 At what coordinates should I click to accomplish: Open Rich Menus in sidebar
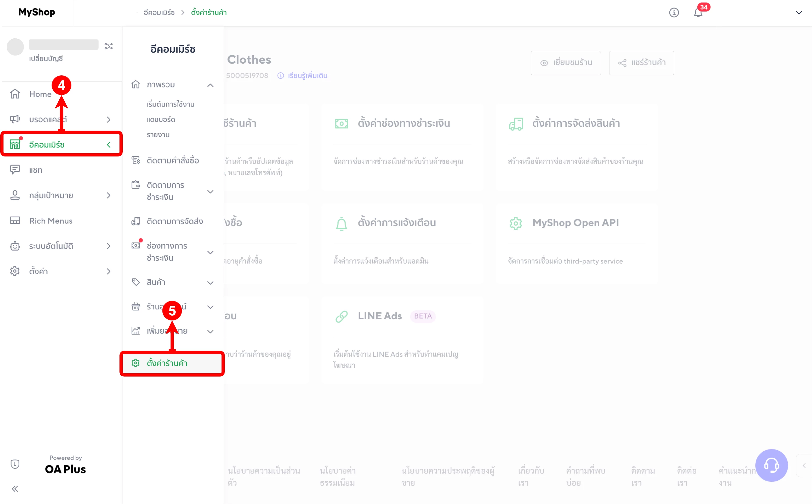51,221
